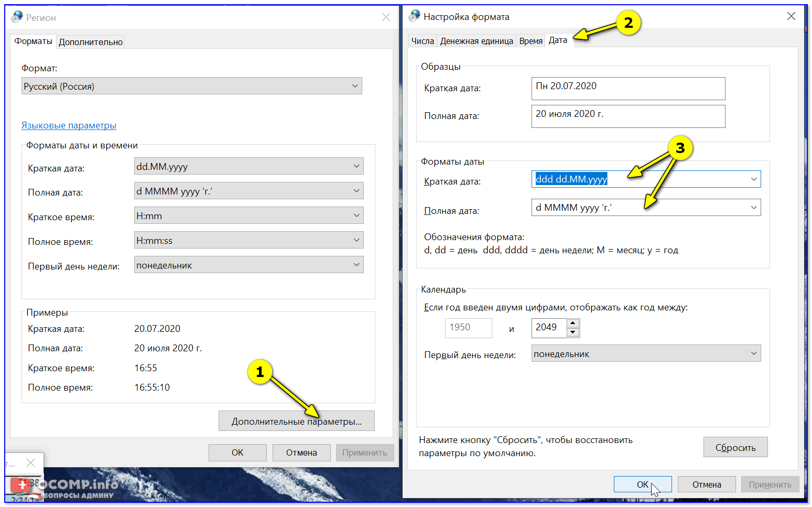Decrease the year with the down spinner arrow
Image resolution: width=812 pixels, height=507 pixels.
click(x=573, y=332)
